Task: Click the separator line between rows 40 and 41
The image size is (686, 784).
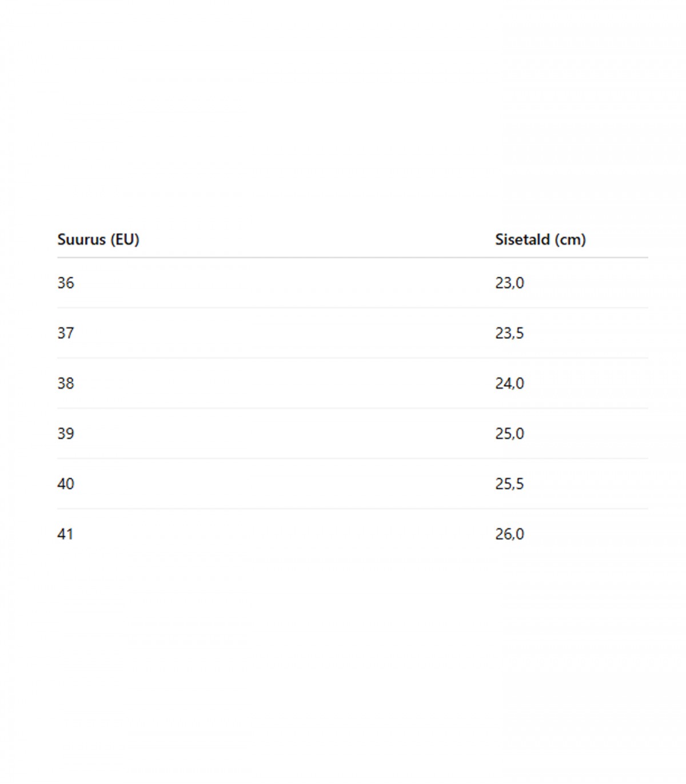Action: click(352, 509)
